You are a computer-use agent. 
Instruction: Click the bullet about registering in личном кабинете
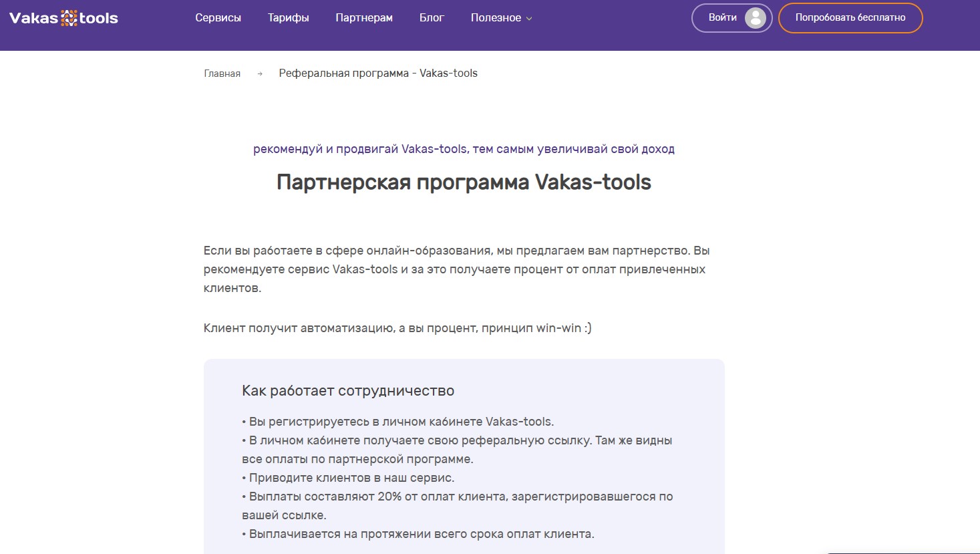[x=397, y=422]
